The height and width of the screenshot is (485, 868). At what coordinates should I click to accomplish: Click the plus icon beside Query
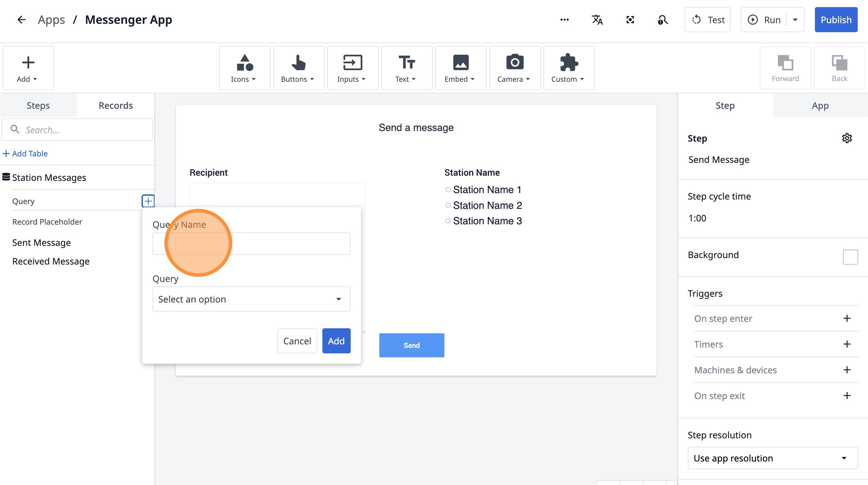(148, 201)
